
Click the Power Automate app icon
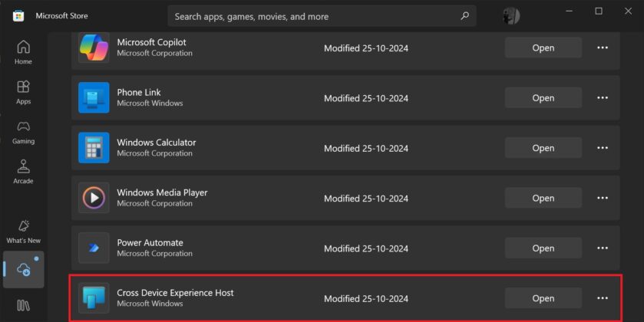(94, 248)
